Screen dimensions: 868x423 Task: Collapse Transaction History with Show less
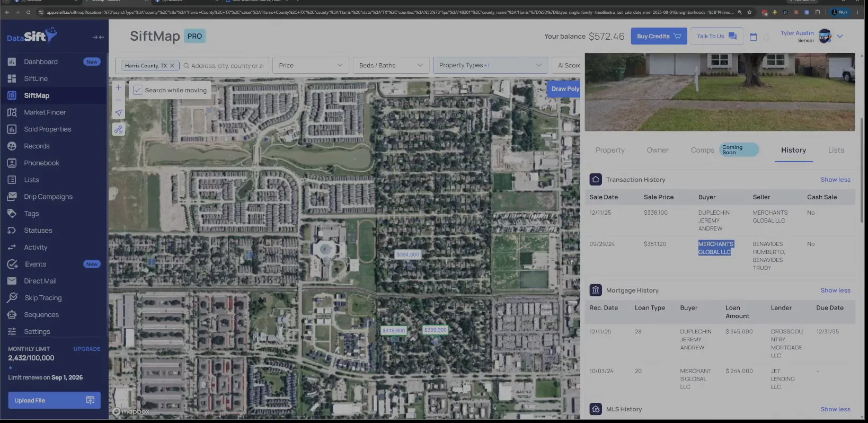835,180
